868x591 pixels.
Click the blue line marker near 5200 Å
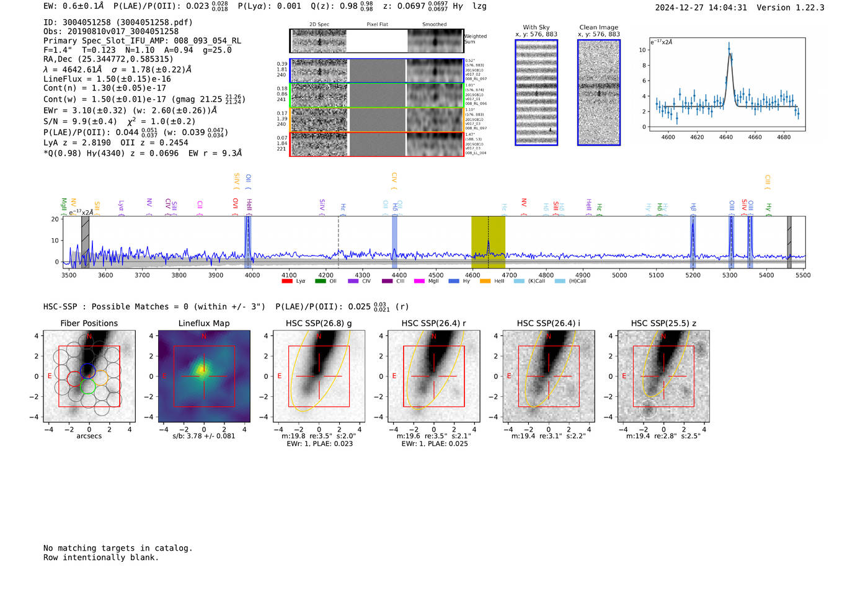(x=693, y=242)
